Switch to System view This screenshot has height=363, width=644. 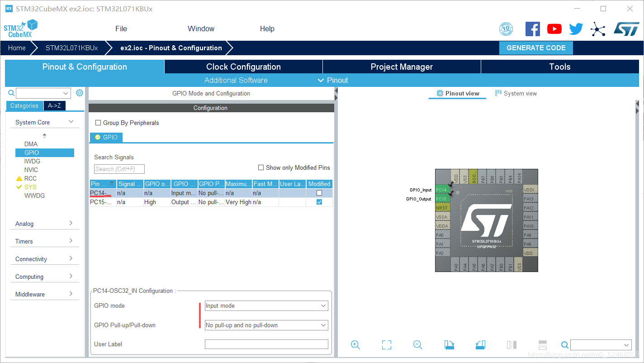point(516,93)
